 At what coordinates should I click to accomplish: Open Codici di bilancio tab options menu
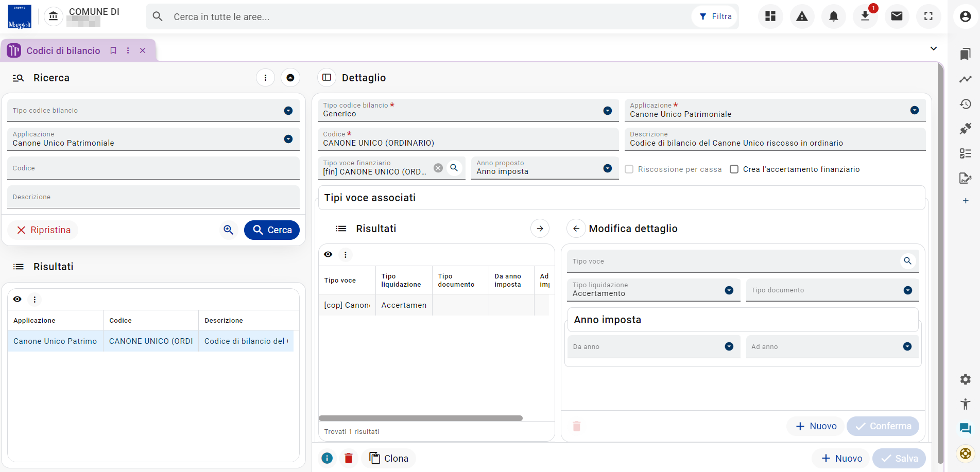128,50
